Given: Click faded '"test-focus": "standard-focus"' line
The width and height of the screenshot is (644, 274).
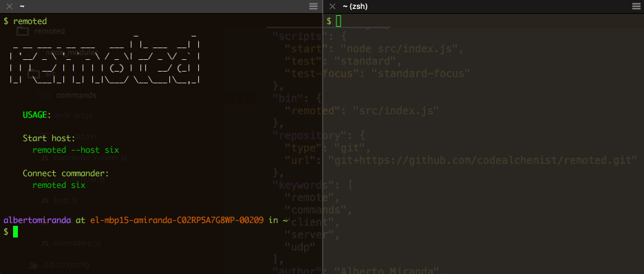Looking at the screenshot, I should (x=378, y=74).
